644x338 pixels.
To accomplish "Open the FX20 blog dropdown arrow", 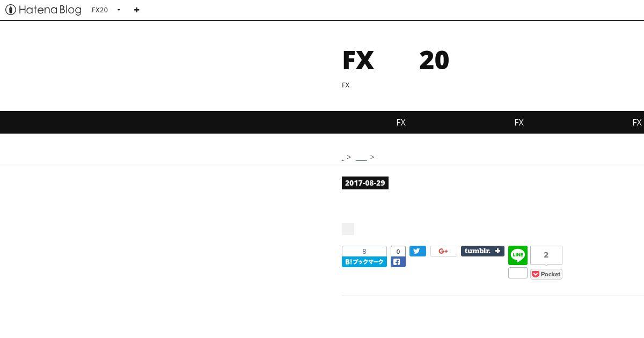I will (x=119, y=10).
